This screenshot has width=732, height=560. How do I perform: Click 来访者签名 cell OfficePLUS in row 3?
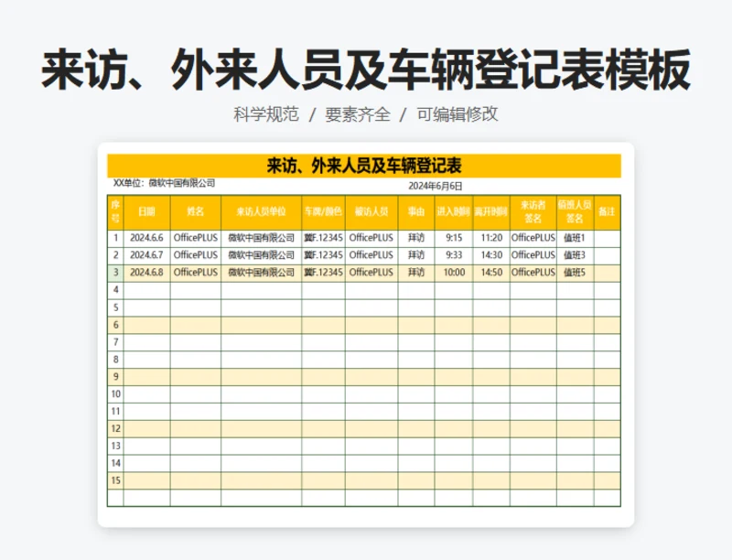pos(533,273)
